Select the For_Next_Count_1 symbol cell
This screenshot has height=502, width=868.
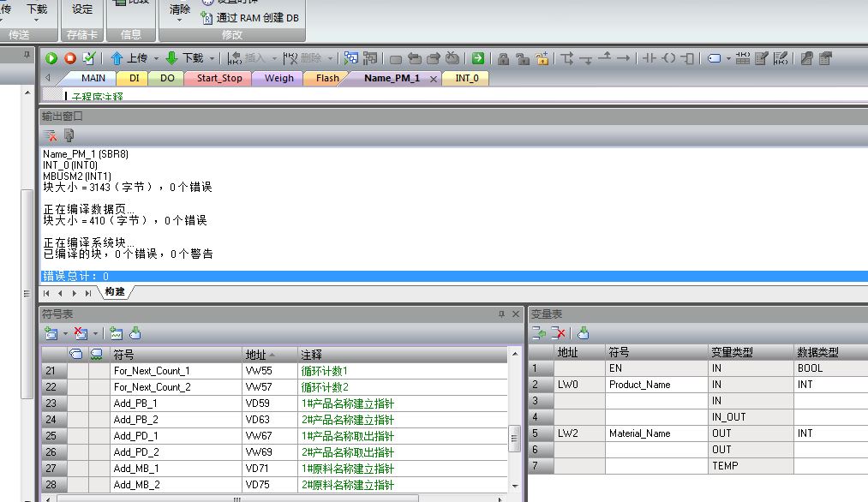176,371
